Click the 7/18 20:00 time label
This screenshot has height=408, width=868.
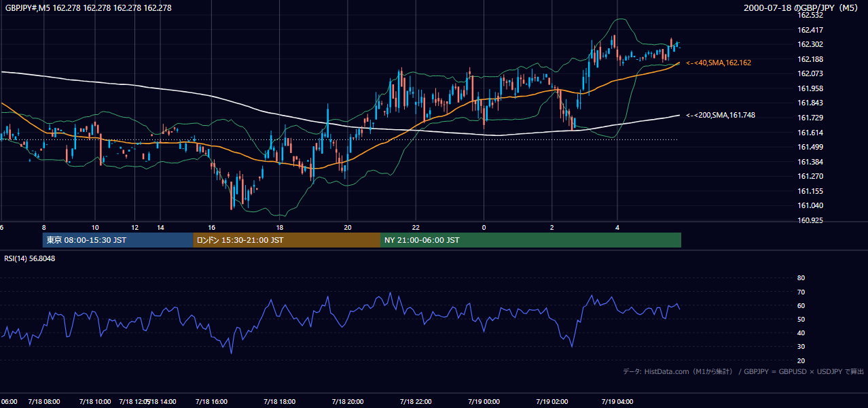[x=348, y=402]
